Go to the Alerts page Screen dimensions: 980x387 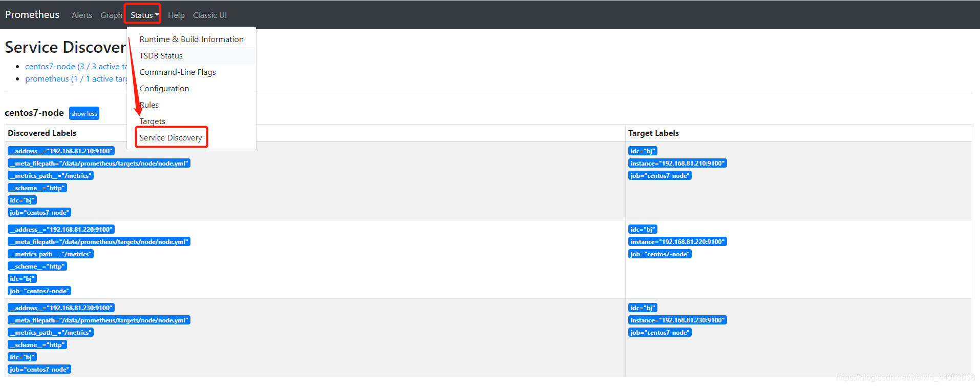82,15
